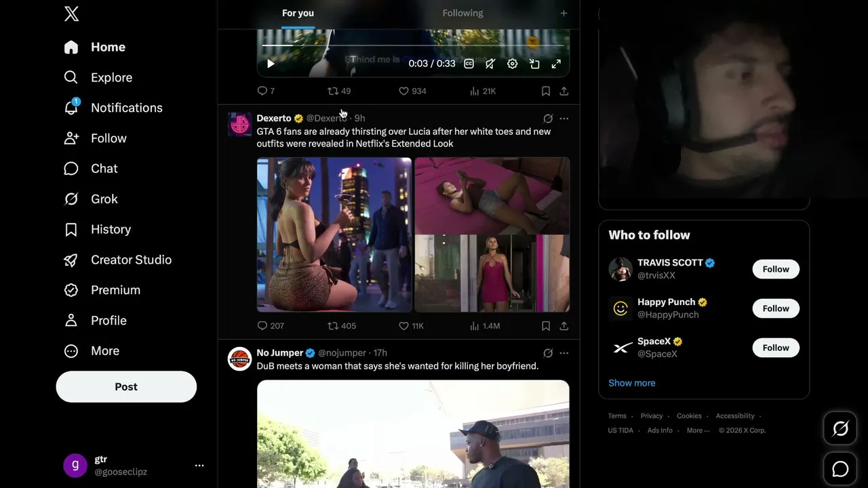The image size is (868, 488).
Task: Repost the Dexerto post with 405 reposts
Action: point(342,326)
